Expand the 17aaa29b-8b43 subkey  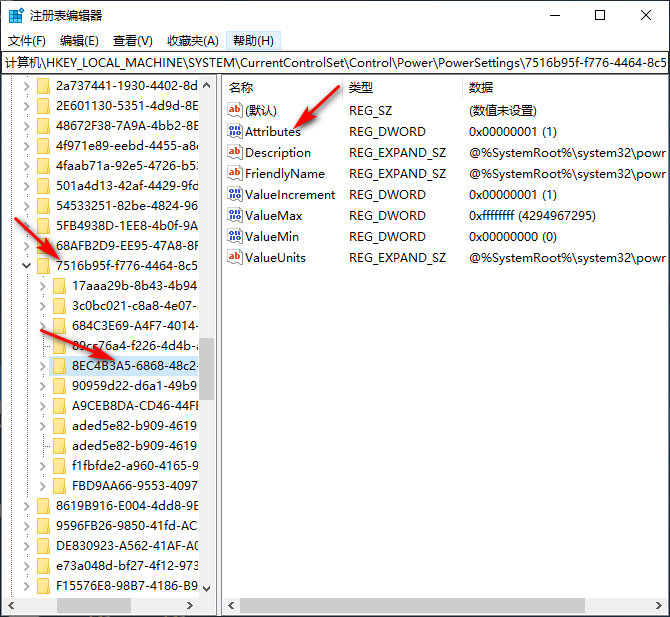pos(41,286)
